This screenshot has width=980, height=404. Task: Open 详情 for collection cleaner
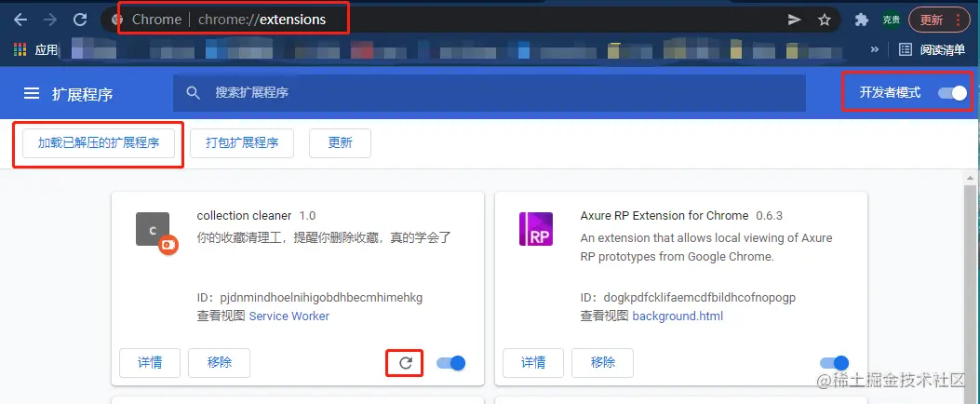150,363
